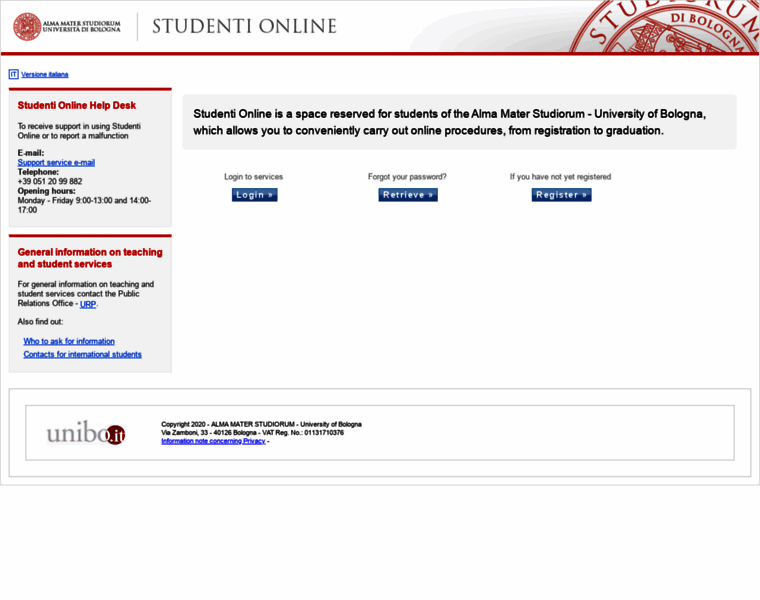Follow the URP link
Image resolution: width=760 pixels, height=600 pixels.
pyautogui.click(x=88, y=304)
